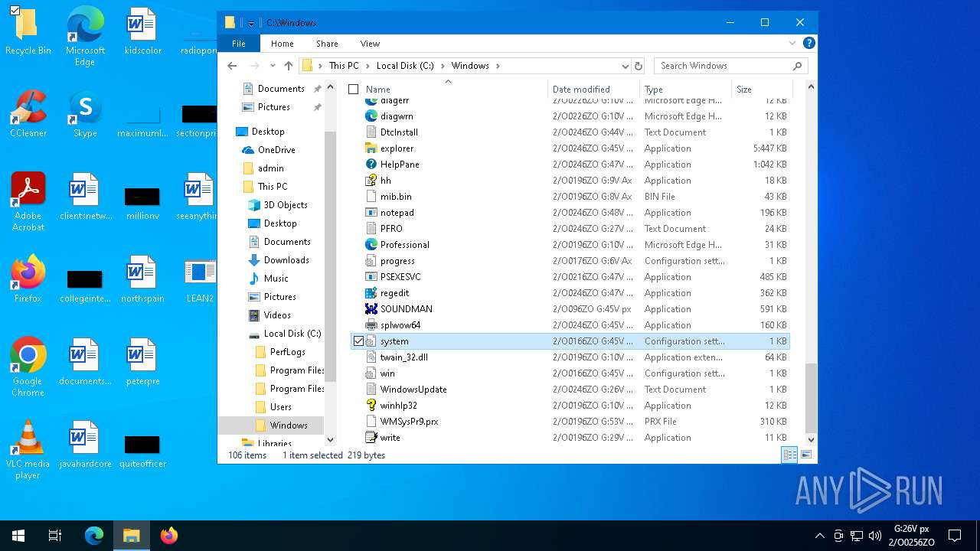Select WindowsUpdate text document row
The width and height of the screenshot is (980, 551).
coord(570,390)
